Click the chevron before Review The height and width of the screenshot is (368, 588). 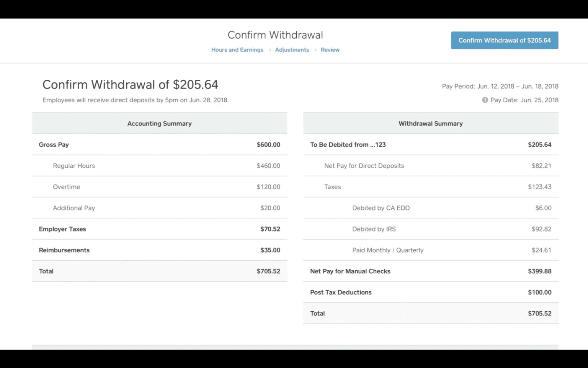[315, 49]
